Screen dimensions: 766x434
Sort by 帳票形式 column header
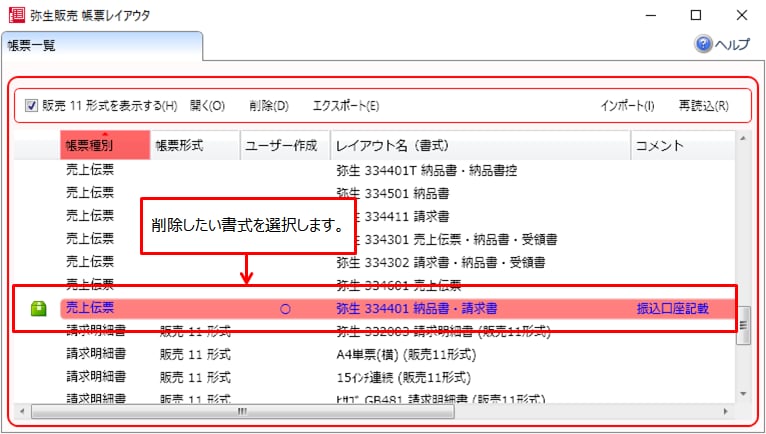[x=195, y=145]
